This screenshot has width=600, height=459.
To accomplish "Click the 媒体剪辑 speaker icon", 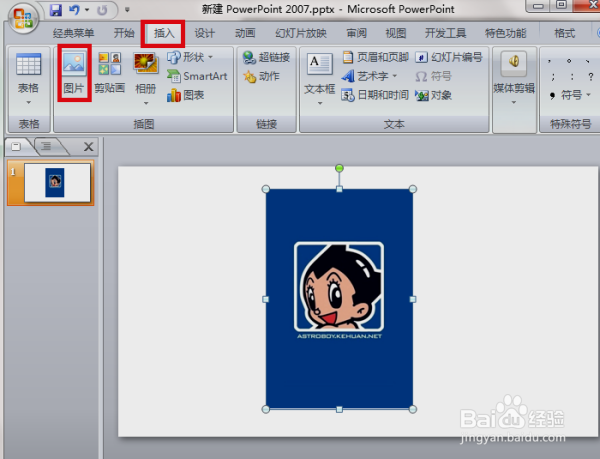I will (514, 63).
